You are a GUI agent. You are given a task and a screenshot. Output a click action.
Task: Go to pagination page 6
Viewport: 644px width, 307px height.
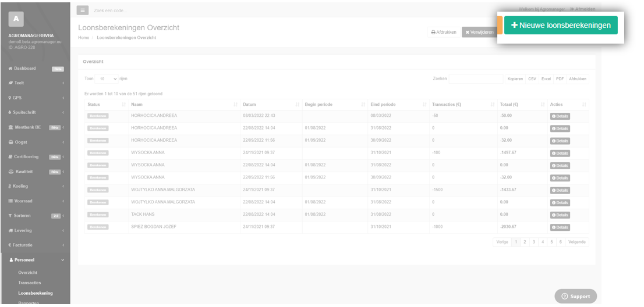coord(561,242)
